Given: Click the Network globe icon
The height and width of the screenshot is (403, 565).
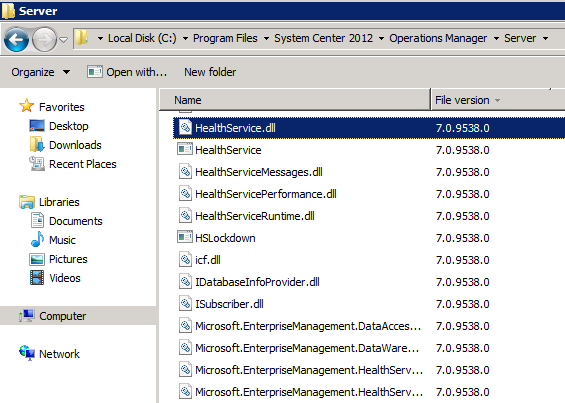Looking at the screenshot, I should 27,353.
